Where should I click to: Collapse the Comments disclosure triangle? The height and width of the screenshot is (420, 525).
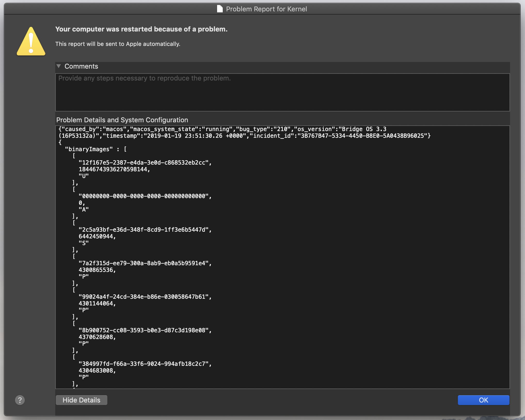click(59, 66)
